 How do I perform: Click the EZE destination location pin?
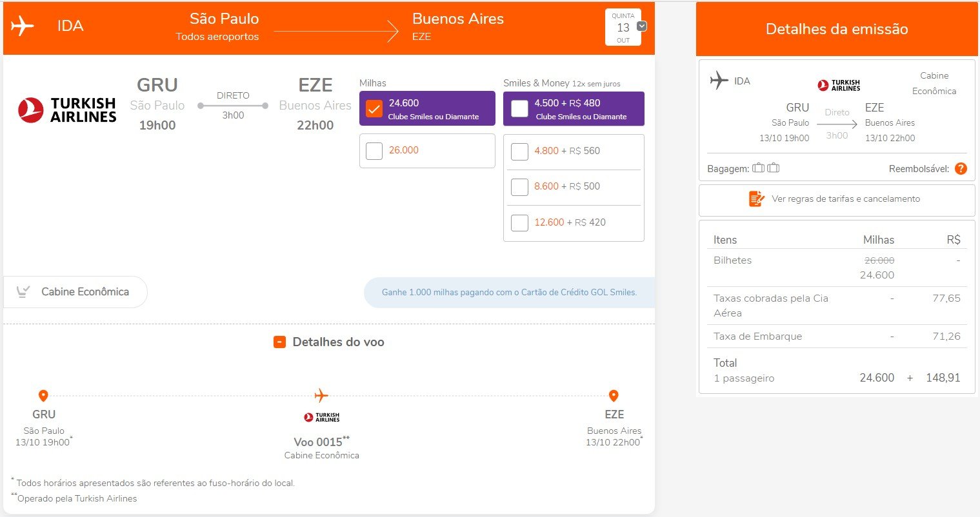pos(614,395)
